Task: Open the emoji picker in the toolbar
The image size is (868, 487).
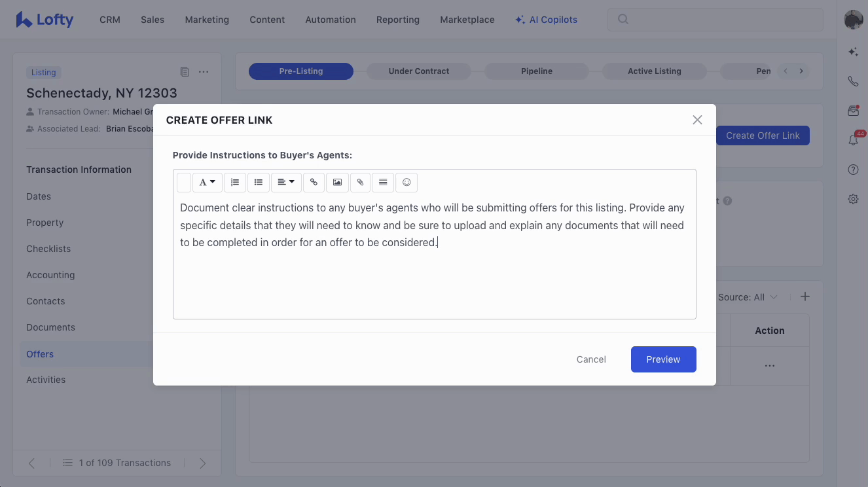Action: pos(407,183)
